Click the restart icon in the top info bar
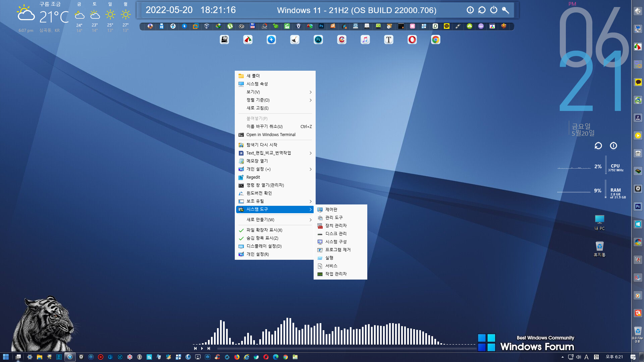The width and height of the screenshot is (644, 362). (482, 10)
